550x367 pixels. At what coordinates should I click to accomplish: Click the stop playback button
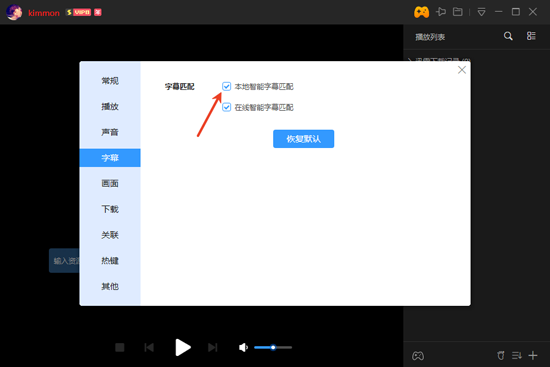tap(120, 347)
